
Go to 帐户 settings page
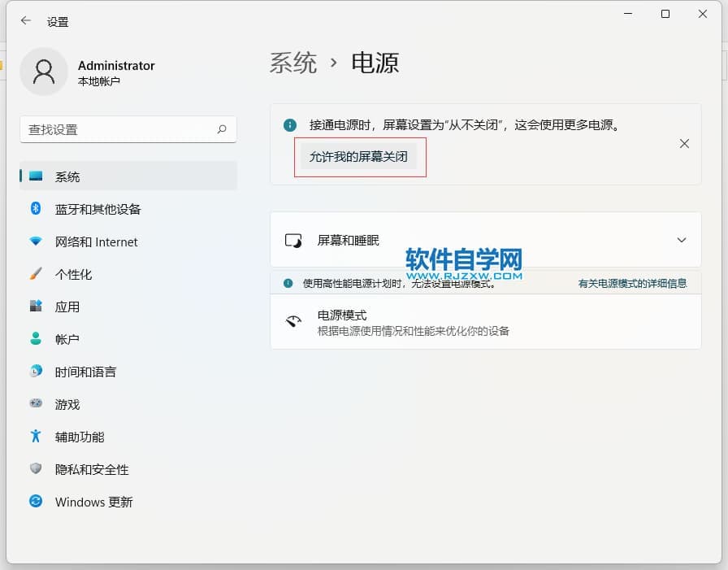coord(67,339)
